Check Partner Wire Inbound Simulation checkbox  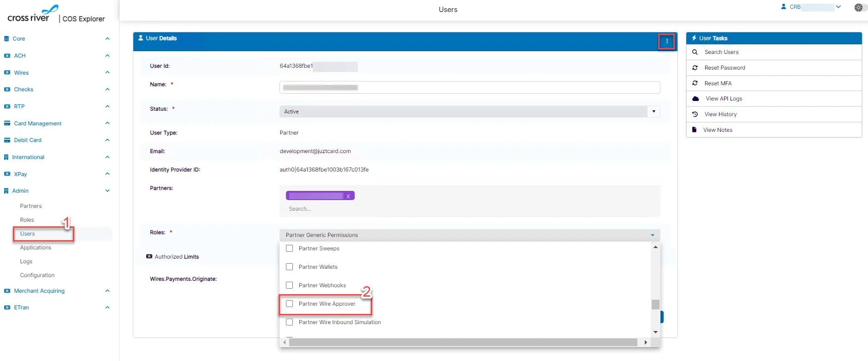click(x=290, y=322)
